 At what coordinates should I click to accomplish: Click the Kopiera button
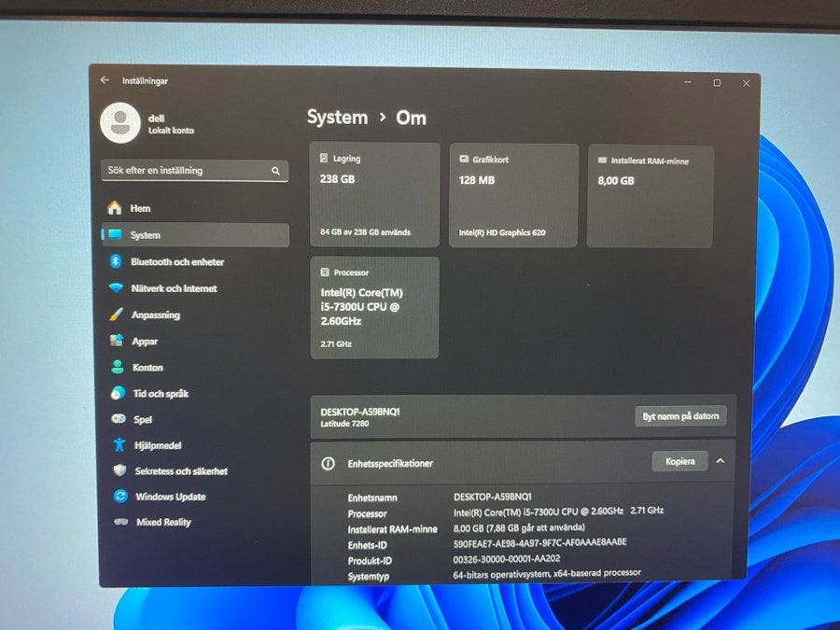coord(679,461)
